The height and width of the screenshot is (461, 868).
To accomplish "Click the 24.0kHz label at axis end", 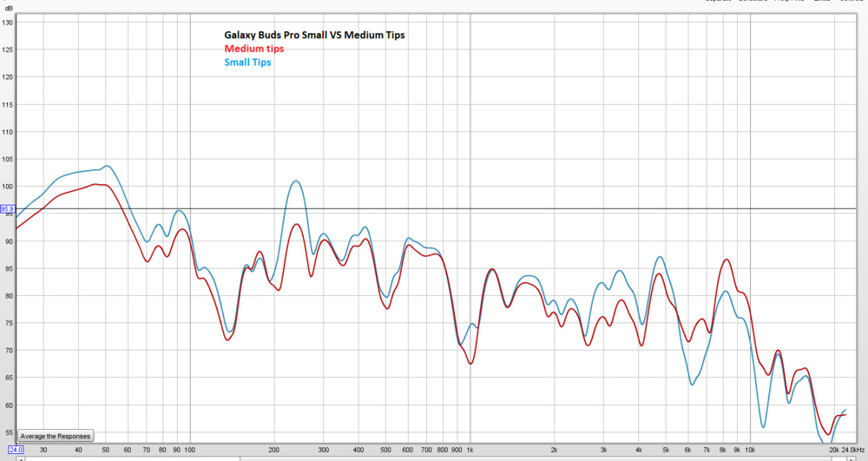I will [x=852, y=450].
